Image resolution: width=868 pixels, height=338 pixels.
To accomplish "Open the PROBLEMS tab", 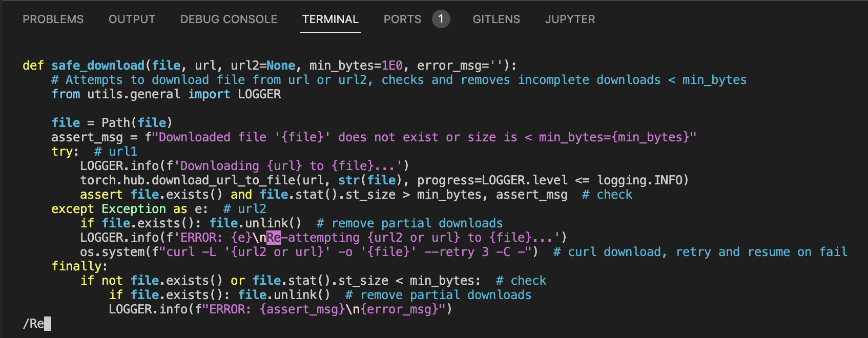I will pos(53,19).
